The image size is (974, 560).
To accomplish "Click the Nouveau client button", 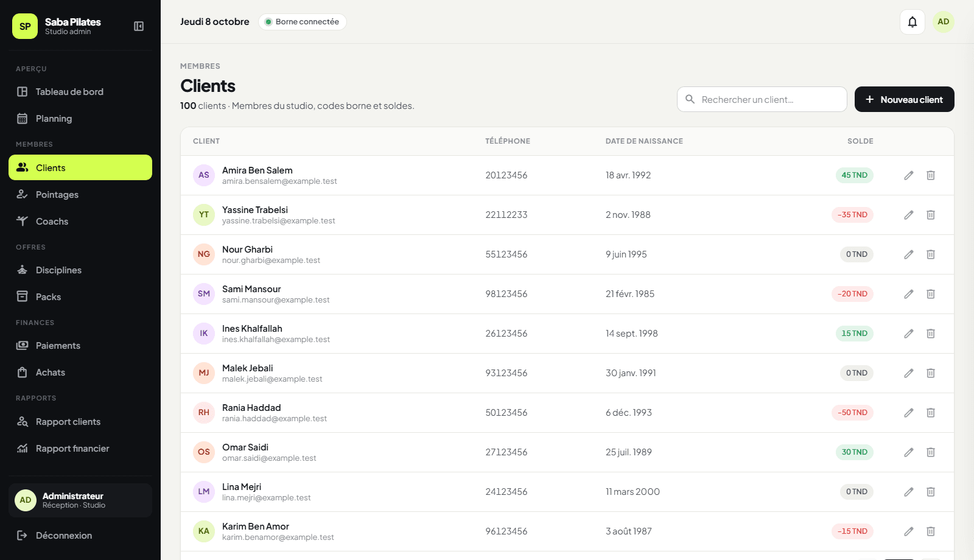I will click(905, 99).
